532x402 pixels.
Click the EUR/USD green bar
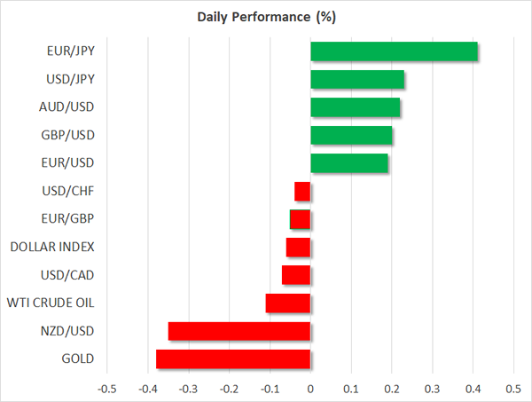[349, 163]
